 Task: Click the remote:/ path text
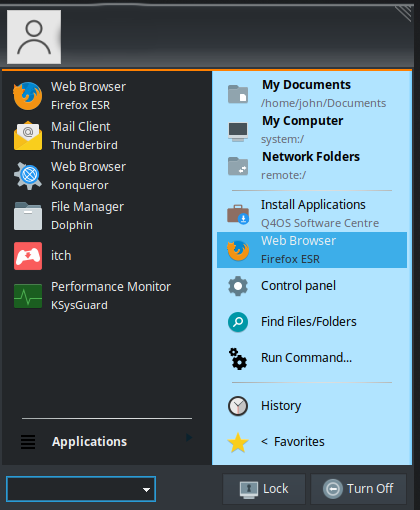[283, 175]
